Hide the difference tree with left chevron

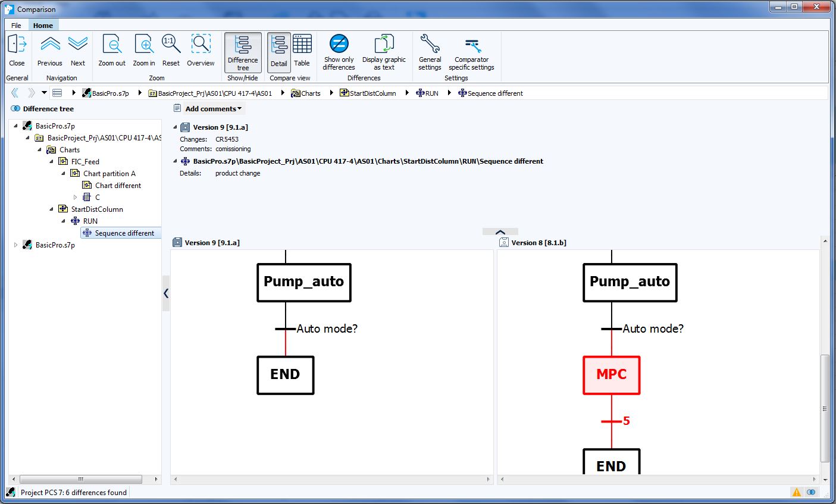(x=166, y=293)
